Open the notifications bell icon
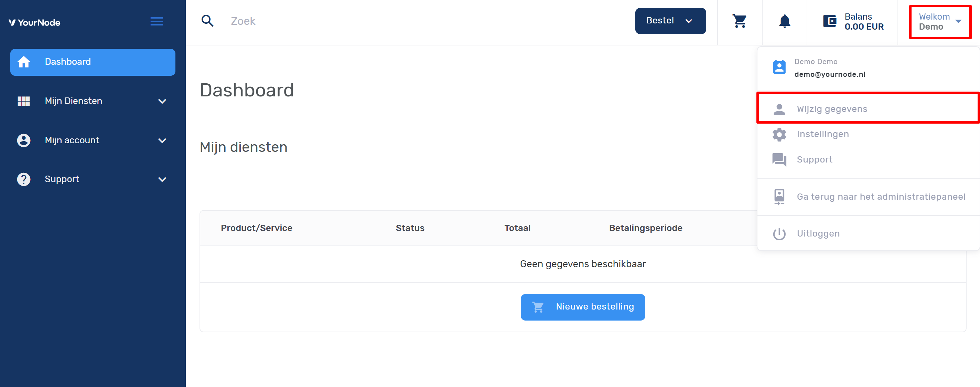 (x=785, y=21)
